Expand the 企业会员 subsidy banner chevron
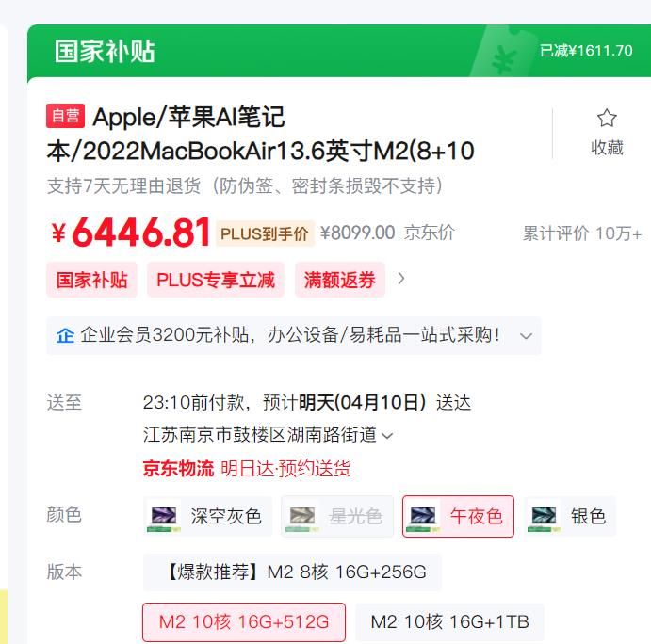 (x=526, y=336)
